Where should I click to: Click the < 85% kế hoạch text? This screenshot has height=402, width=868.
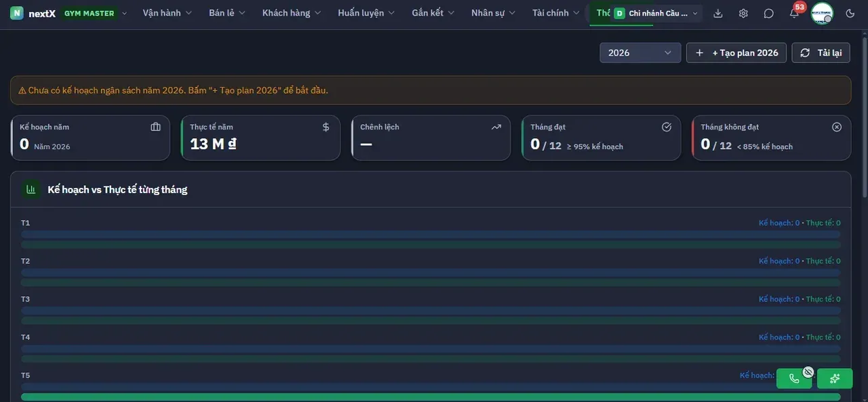coord(764,146)
